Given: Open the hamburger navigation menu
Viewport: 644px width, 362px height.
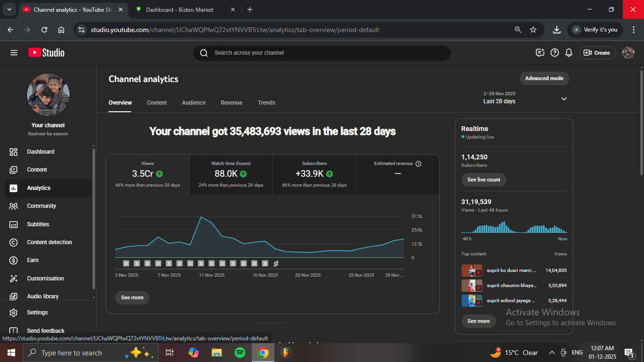Looking at the screenshot, I should pos(14,53).
